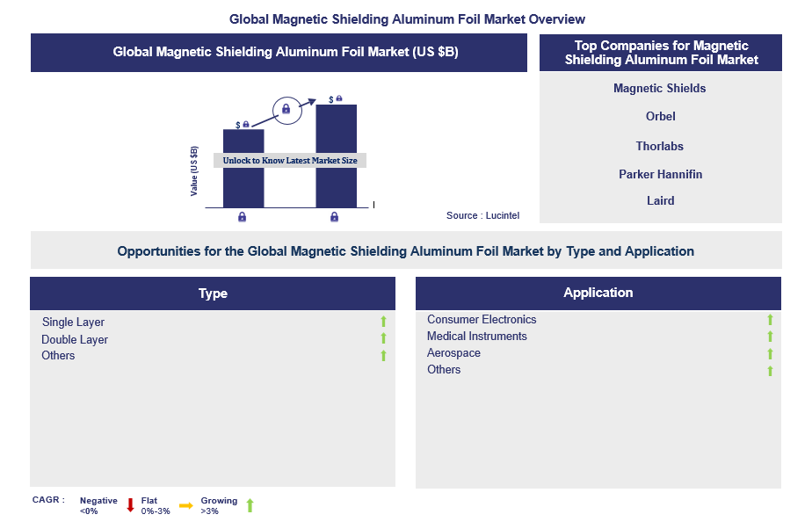Select the Application section header

tap(598, 293)
